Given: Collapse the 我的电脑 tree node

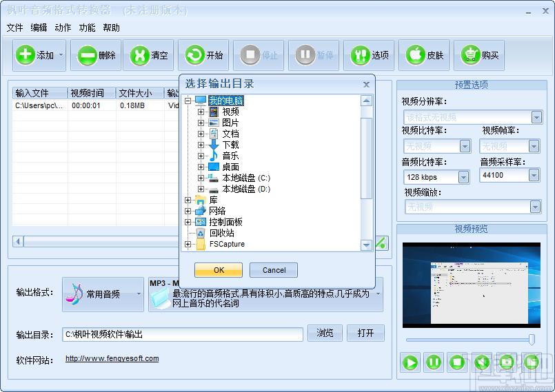Looking at the screenshot, I should pyautogui.click(x=188, y=101).
